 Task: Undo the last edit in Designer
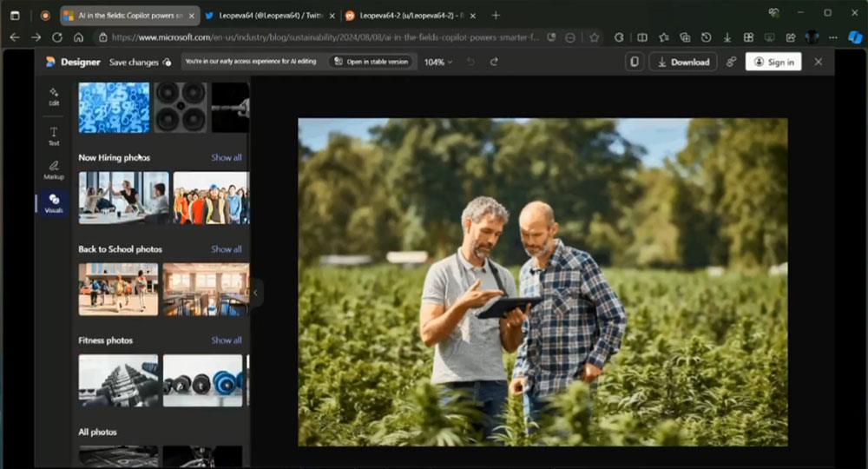470,62
